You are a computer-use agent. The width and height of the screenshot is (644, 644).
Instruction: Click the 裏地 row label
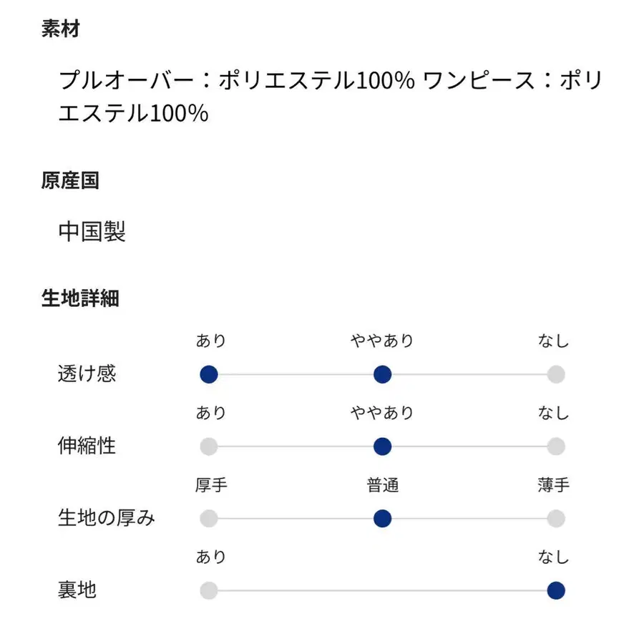tap(77, 590)
